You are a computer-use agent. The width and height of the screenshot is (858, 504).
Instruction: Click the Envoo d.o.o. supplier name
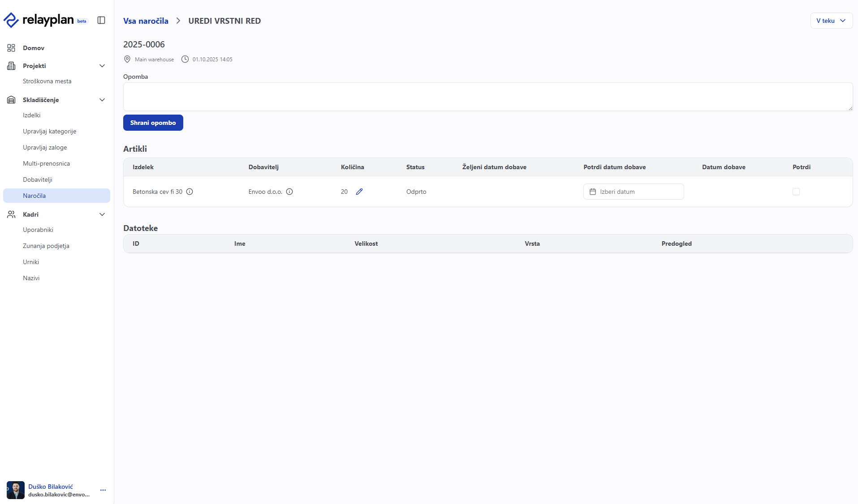[265, 192]
